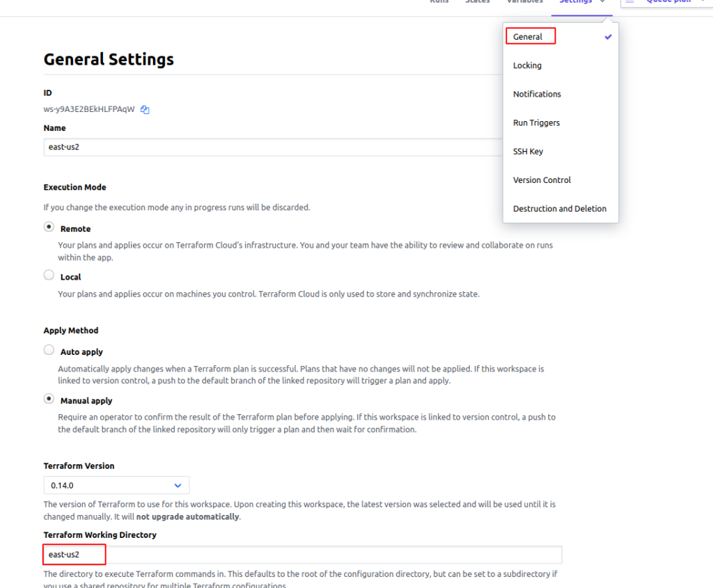Click the Apply Method label
Image resolution: width=713 pixels, height=588 pixels.
point(71,331)
